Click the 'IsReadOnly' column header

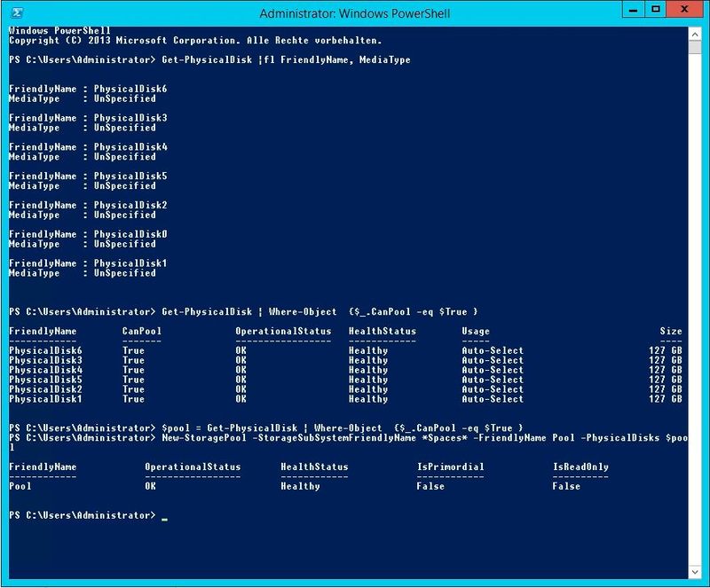(x=580, y=466)
